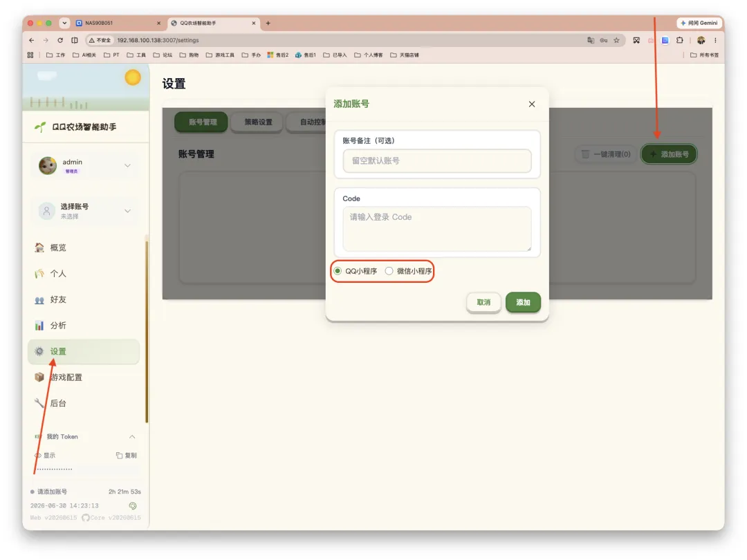Open the 后台 wrench icon
This screenshot has width=747, height=560.
pos(39,403)
